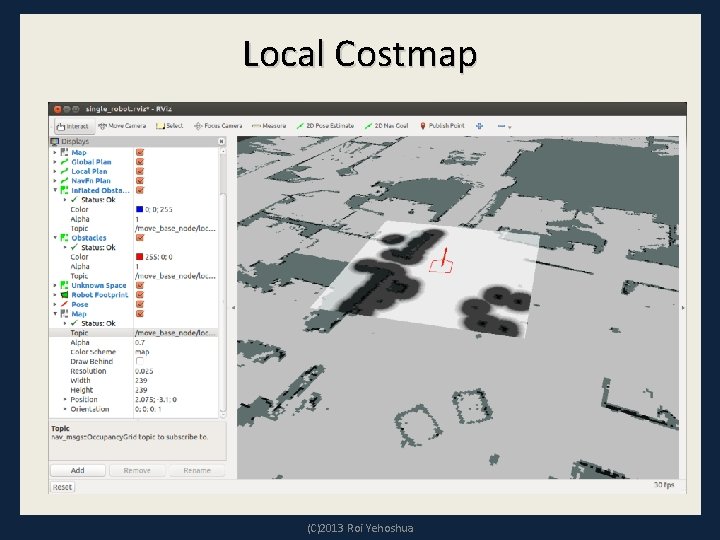The width and height of the screenshot is (720, 540).
Task: Choose the Select tool in toolbar
Action: click(x=170, y=126)
